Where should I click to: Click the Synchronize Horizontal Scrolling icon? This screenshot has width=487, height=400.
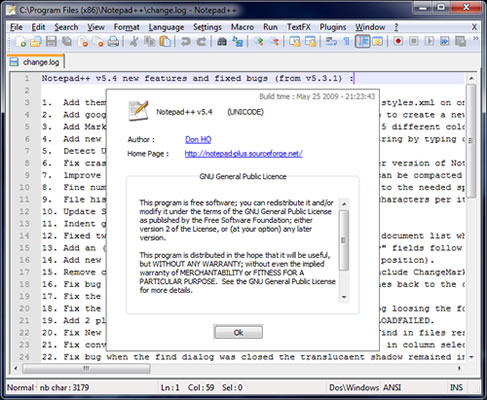click(311, 42)
